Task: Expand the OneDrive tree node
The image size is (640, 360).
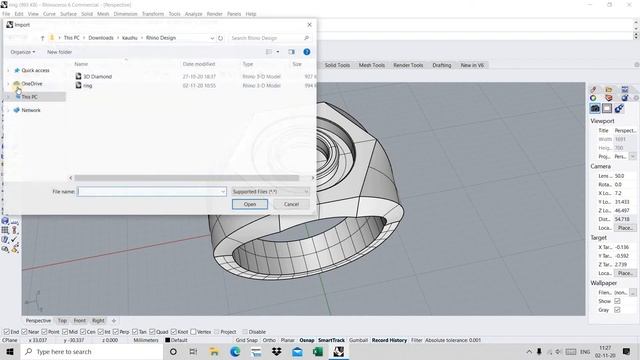Action: tap(8, 84)
